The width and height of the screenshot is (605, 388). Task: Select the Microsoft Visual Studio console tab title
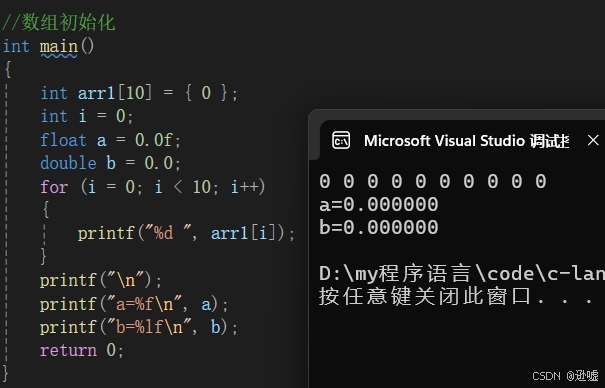pos(466,141)
